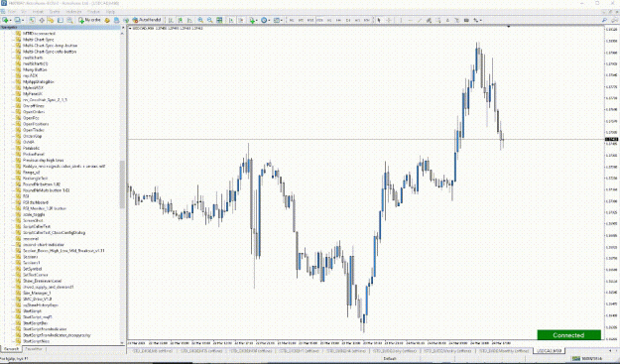The width and height of the screenshot is (620, 364).
Task: Toggle the Navigator star-folder icon
Action: point(51,20)
